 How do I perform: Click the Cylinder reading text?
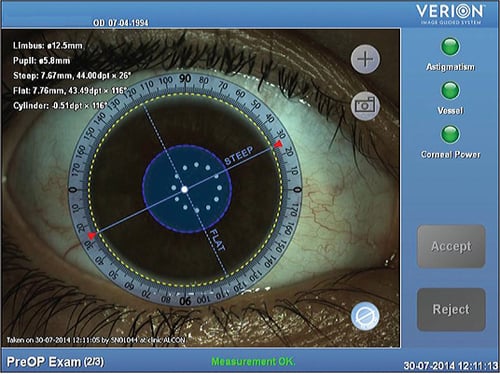point(60,106)
